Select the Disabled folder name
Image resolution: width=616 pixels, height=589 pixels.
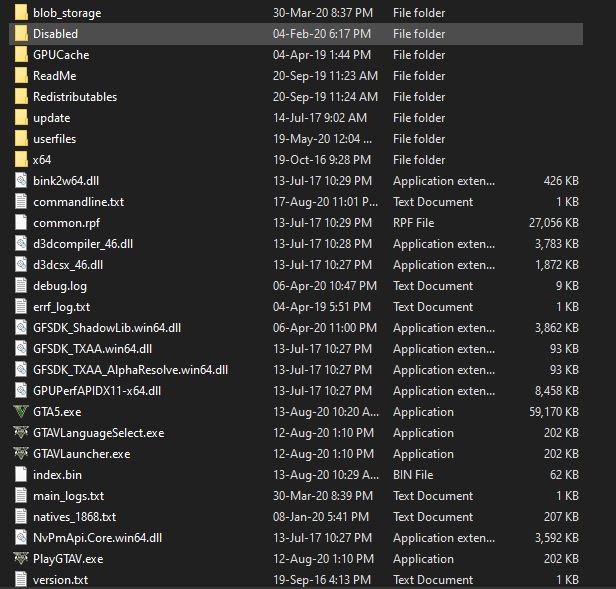55,34
